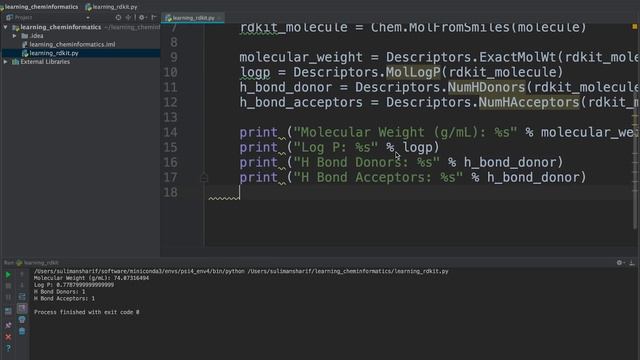This screenshot has height=360, width=640.
Task: Collapse the learning_cheminformatics root folder
Action: (6, 27)
